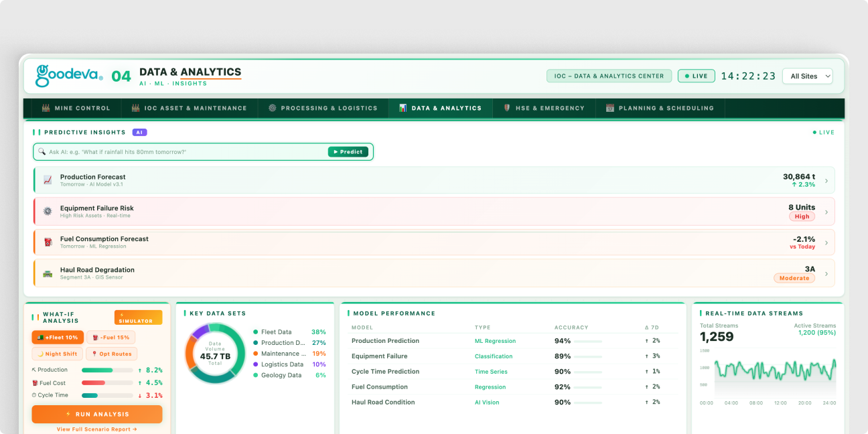Toggle the -Fuel 15% scenario chip

click(x=111, y=338)
